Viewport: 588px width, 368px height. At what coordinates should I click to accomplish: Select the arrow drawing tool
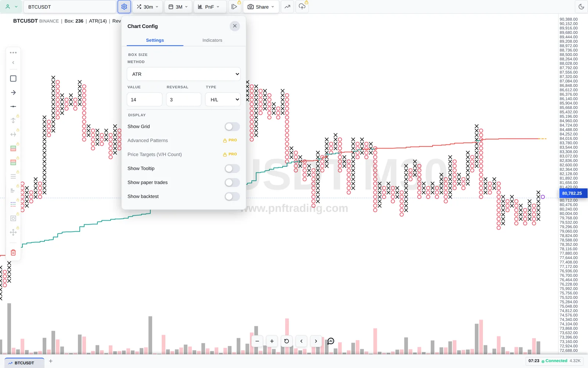pyautogui.click(x=13, y=92)
